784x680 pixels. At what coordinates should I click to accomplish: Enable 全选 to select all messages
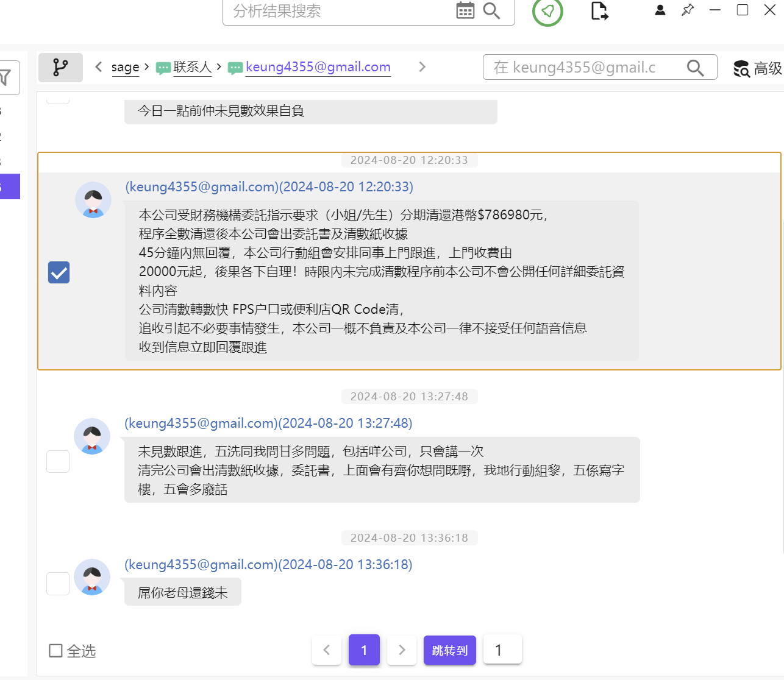point(55,651)
